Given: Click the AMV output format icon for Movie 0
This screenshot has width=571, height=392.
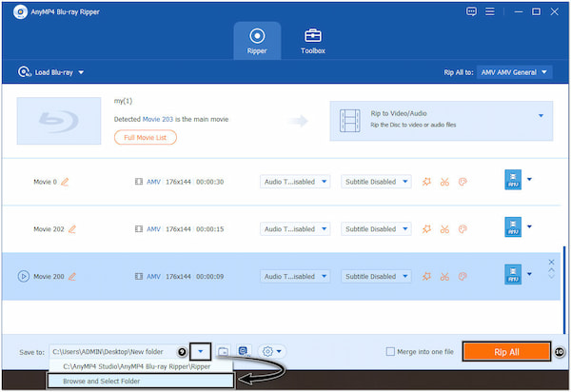Looking at the screenshot, I should (511, 181).
